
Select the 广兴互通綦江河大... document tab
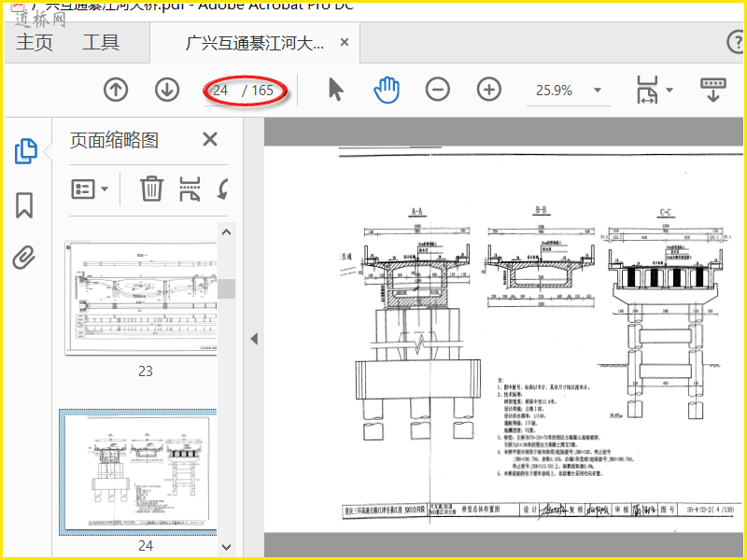pyautogui.click(x=254, y=43)
